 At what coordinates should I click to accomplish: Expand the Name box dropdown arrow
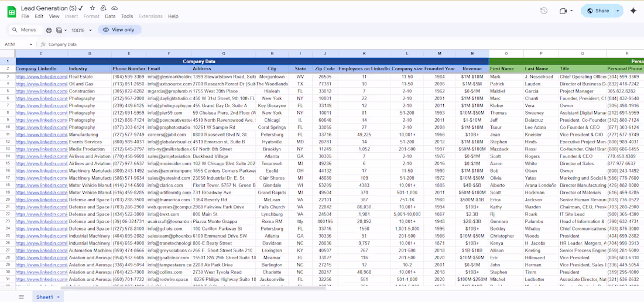pos(31,44)
